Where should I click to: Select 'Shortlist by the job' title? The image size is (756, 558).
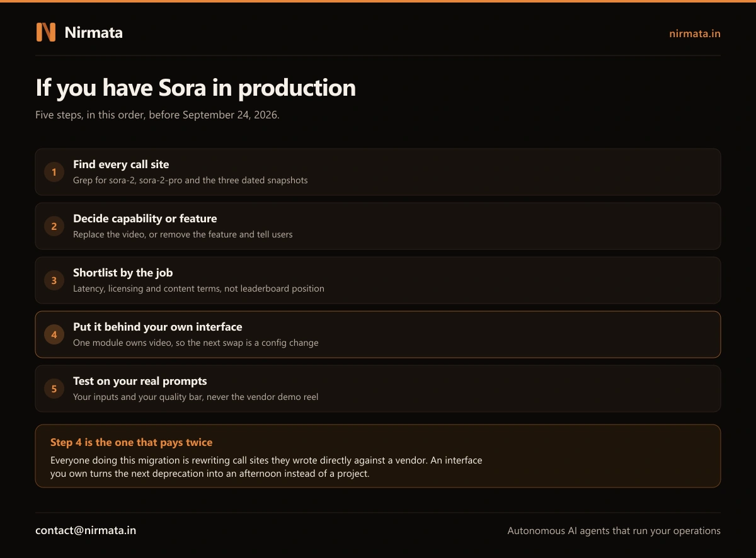coord(123,273)
